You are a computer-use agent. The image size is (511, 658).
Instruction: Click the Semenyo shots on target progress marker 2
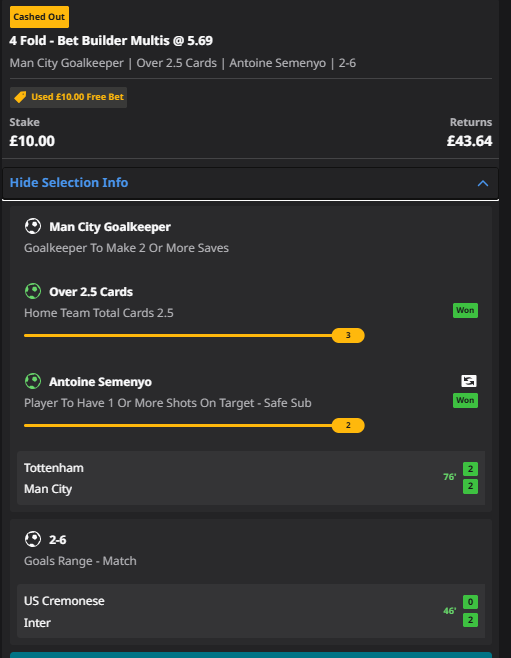click(348, 426)
